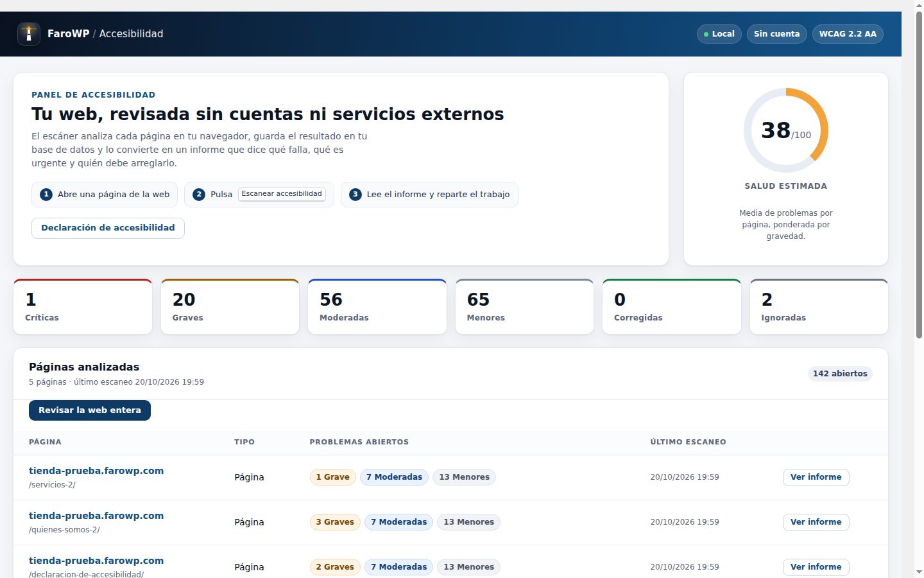Select the 20 Graves summary card
This screenshot has height=578, width=924.
coord(230,306)
